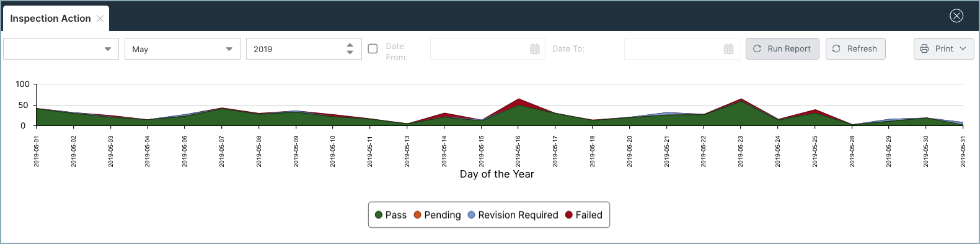Toggle the Failed series in the legend

pos(583,215)
